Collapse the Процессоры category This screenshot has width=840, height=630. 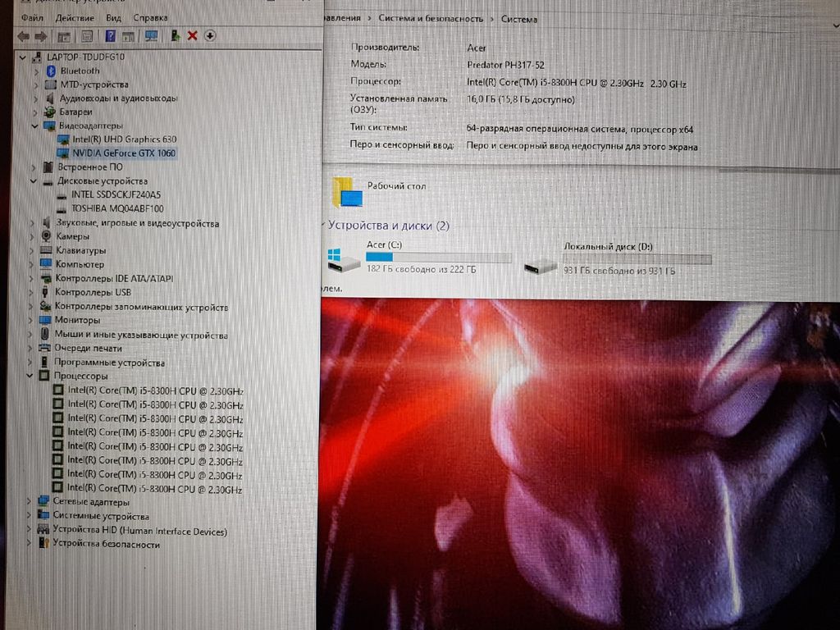(30, 376)
